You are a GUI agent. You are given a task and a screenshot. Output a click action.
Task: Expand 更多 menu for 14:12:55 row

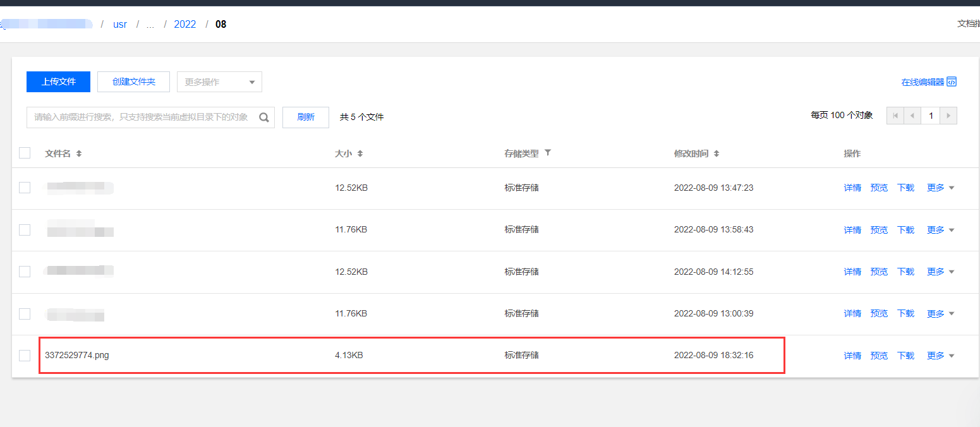pos(940,272)
